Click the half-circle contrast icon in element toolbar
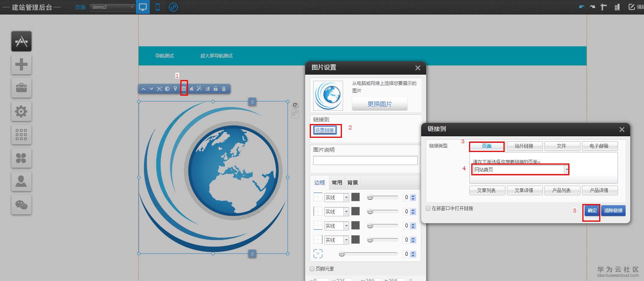 pos(167,89)
